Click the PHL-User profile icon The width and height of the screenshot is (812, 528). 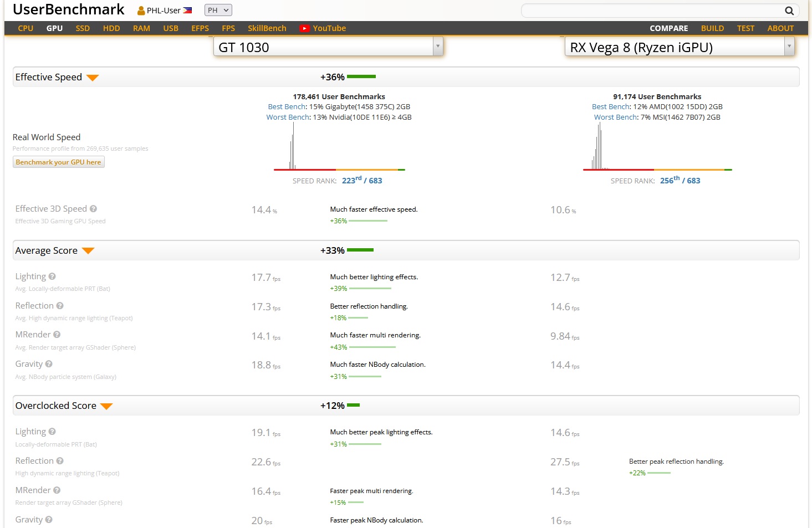(x=141, y=11)
